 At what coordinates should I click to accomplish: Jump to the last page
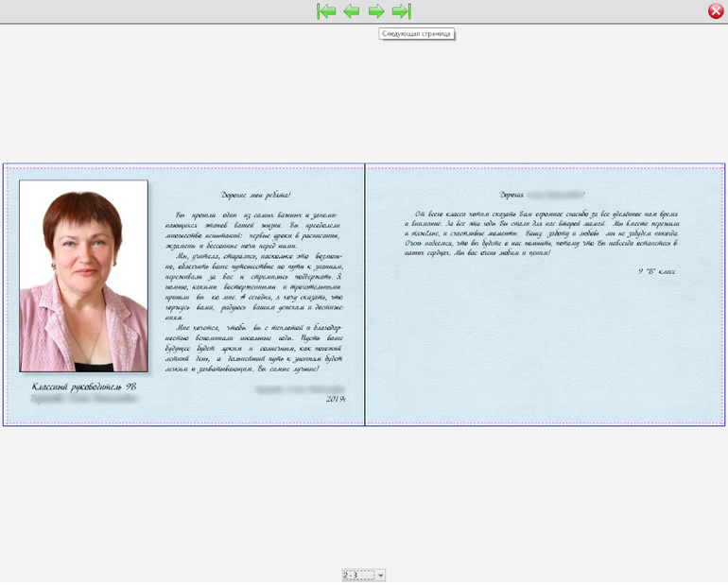tap(401, 11)
